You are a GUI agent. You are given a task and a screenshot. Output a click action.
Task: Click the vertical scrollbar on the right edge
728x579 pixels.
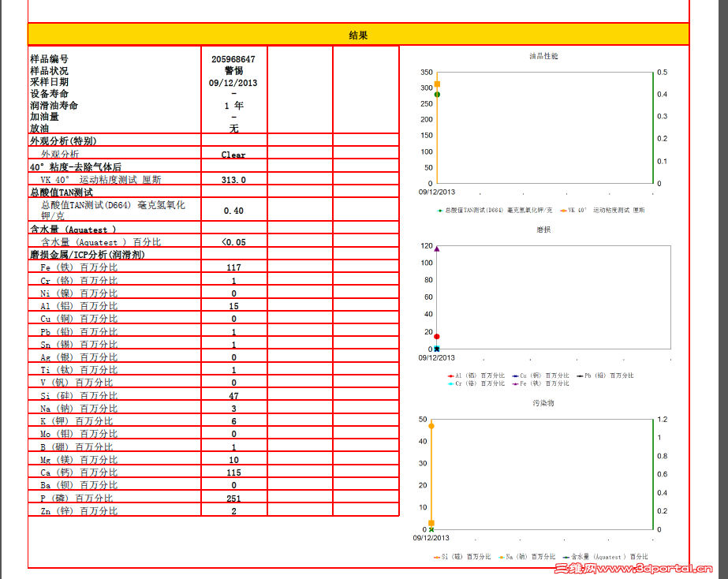point(722,289)
